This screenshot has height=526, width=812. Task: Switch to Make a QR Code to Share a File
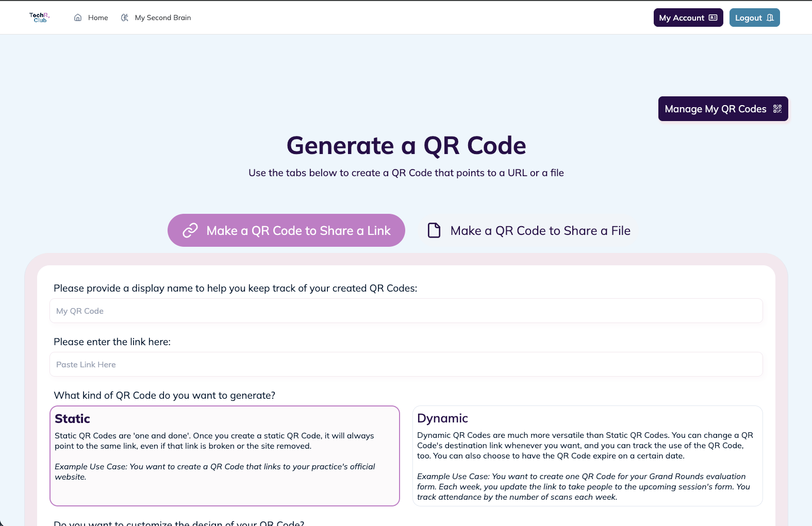[540, 231]
